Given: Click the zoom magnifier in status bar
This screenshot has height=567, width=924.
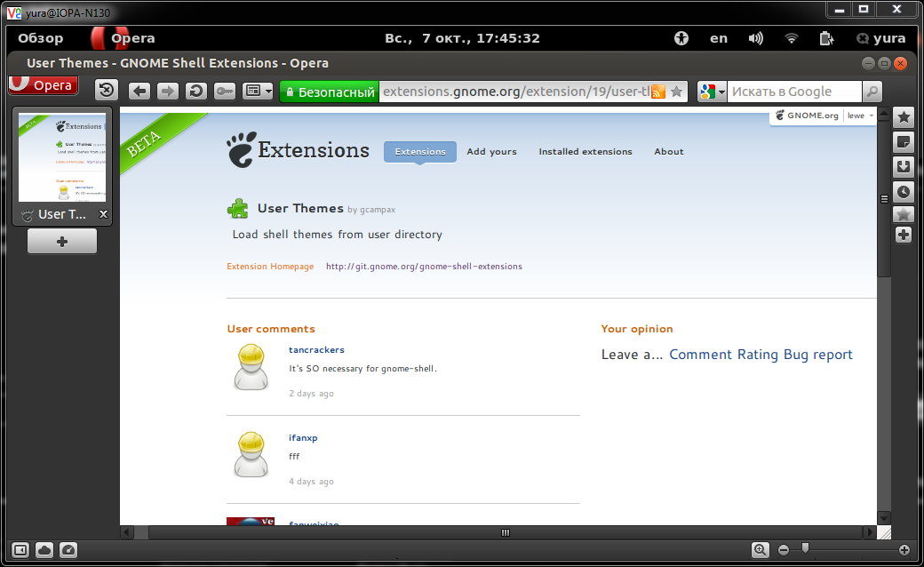Looking at the screenshot, I should click(761, 550).
